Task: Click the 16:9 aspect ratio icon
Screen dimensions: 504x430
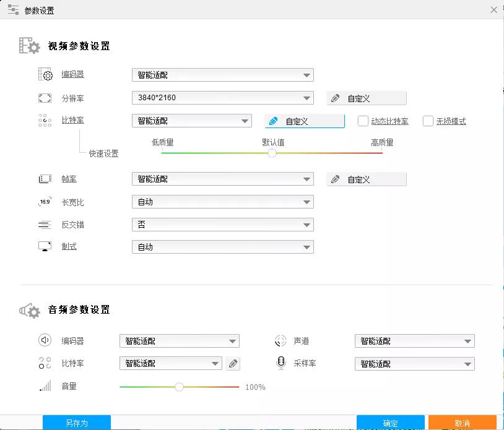Action: click(x=45, y=202)
